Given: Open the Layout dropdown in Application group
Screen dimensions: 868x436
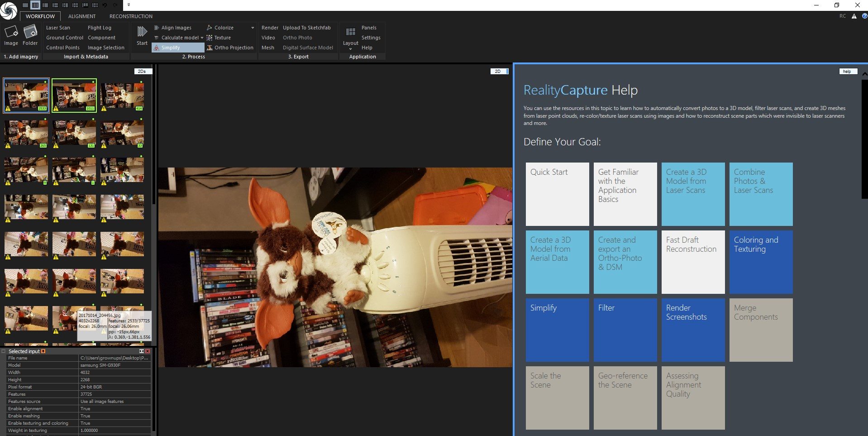Looking at the screenshot, I should coord(350,49).
